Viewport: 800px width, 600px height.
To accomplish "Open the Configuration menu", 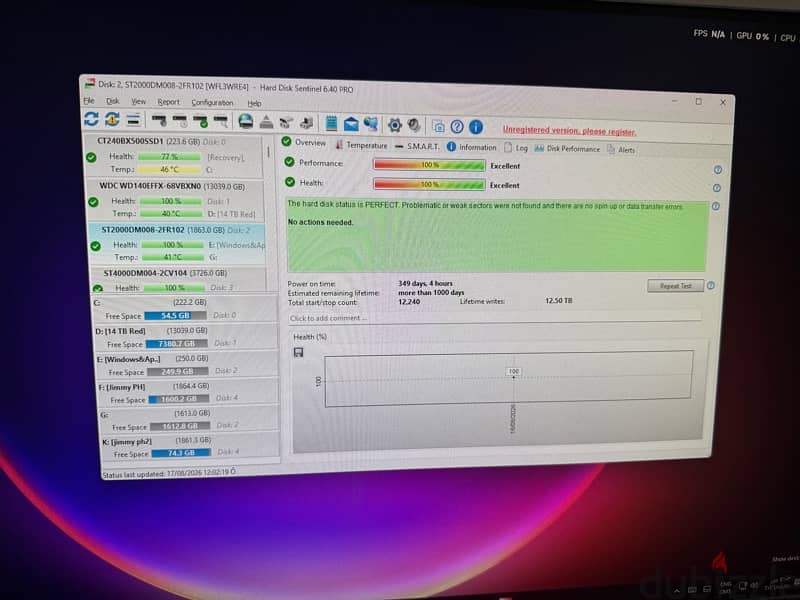I will tap(212, 103).
